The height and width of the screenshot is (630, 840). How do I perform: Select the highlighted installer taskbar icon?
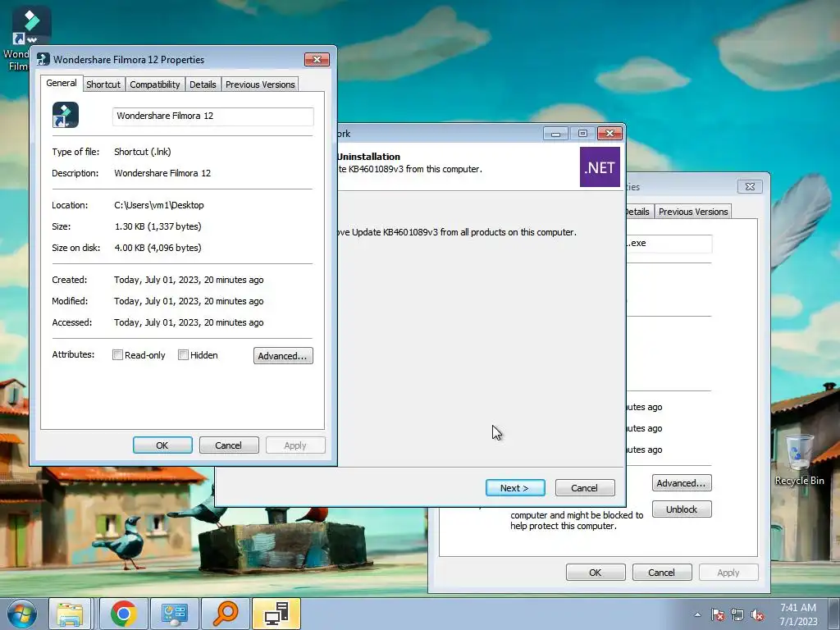[x=276, y=614]
